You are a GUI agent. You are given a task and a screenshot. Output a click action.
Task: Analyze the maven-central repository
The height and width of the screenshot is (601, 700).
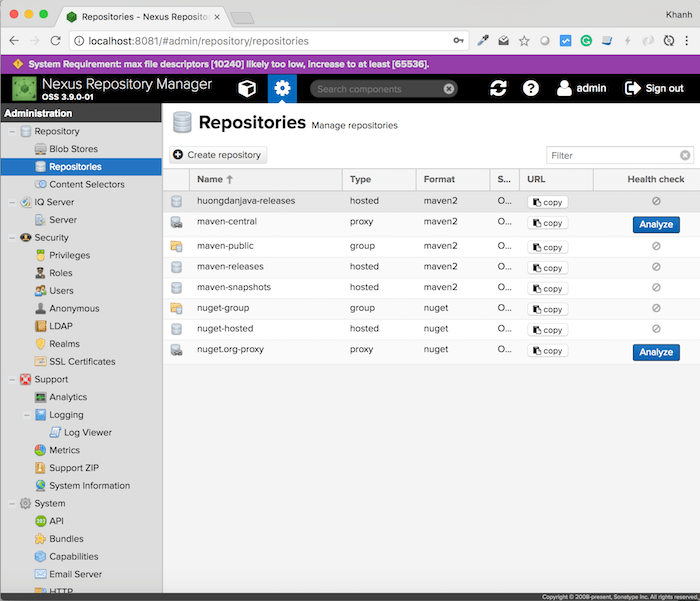(x=656, y=225)
